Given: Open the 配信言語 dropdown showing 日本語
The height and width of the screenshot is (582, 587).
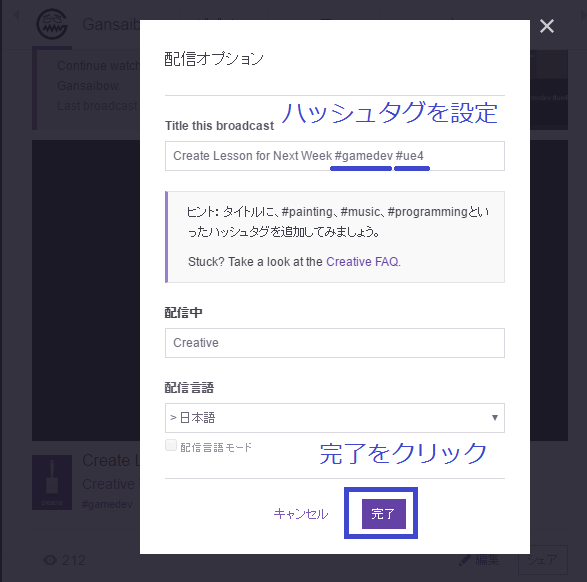Looking at the screenshot, I should [335, 418].
